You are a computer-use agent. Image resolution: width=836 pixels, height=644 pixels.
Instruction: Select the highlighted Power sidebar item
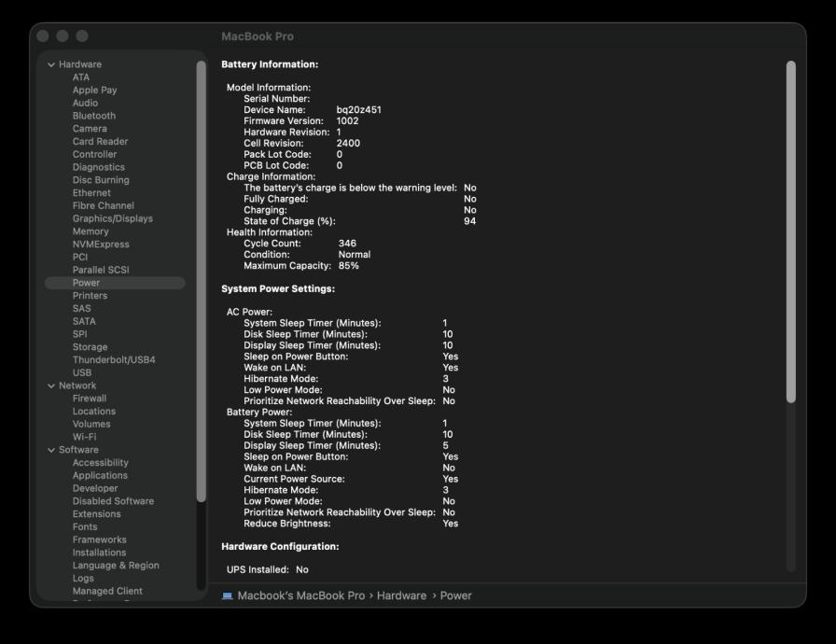pyautogui.click(x=86, y=283)
